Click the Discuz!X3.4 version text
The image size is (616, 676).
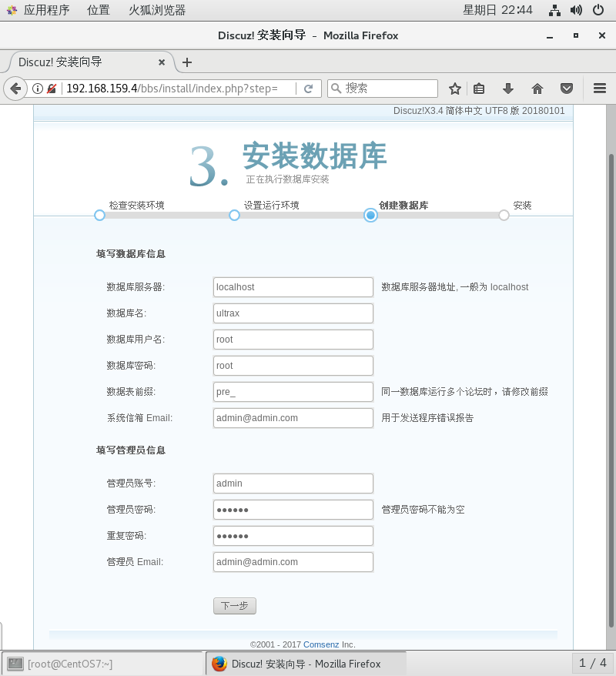[x=479, y=111]
